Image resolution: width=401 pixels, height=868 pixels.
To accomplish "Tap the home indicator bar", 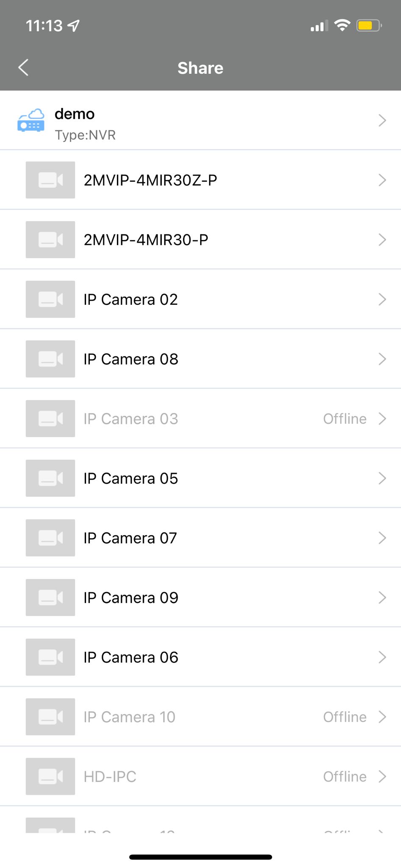I will (x=200, y=857).
